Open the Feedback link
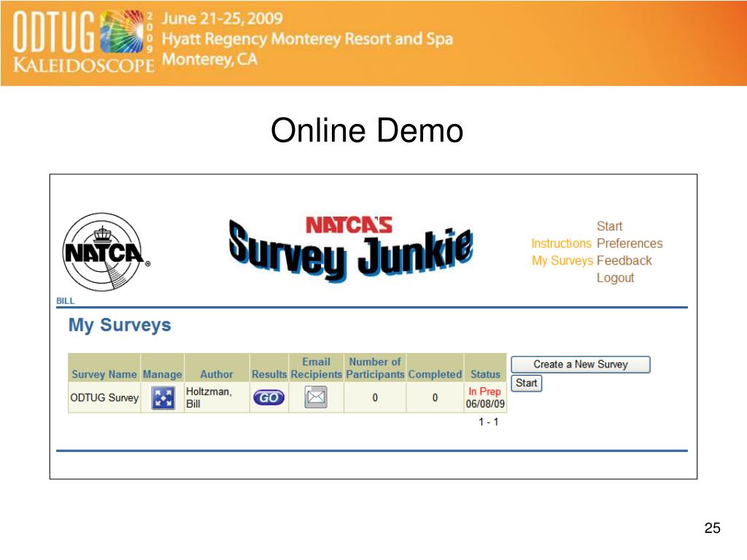The height and width of the screenshot is (560, 747). 624,260
